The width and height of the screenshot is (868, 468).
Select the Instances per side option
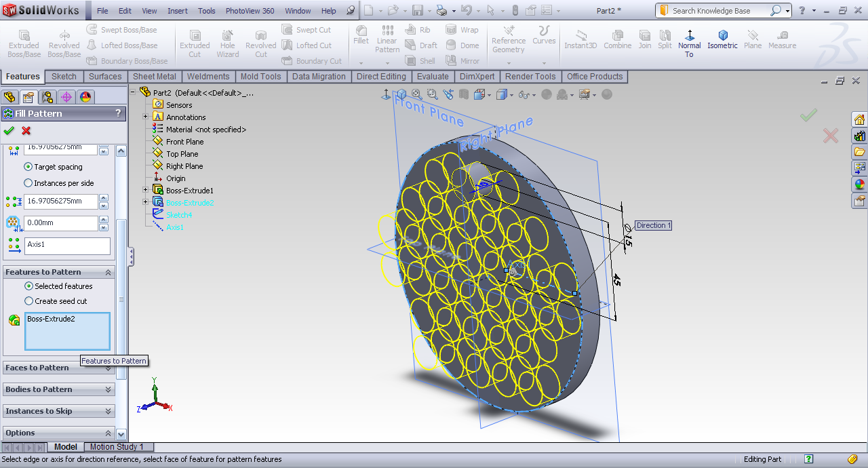tap(28, 183)
